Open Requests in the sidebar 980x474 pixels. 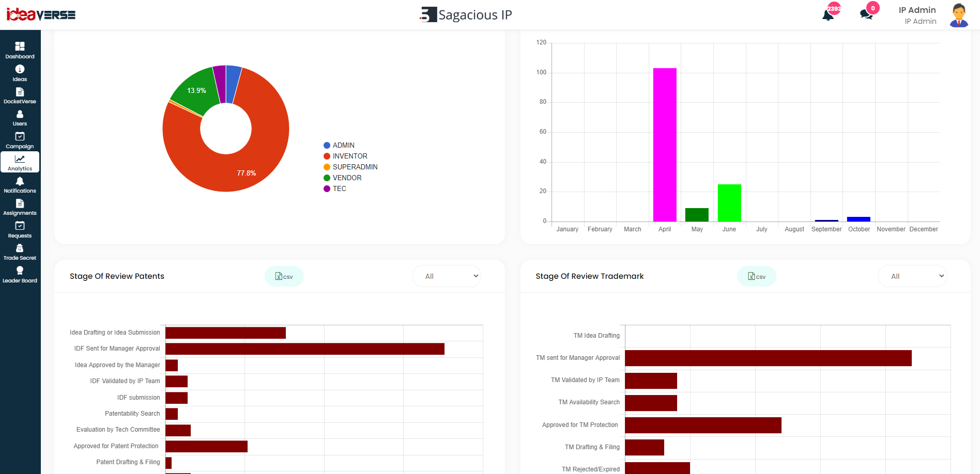(x=20, y=230)
